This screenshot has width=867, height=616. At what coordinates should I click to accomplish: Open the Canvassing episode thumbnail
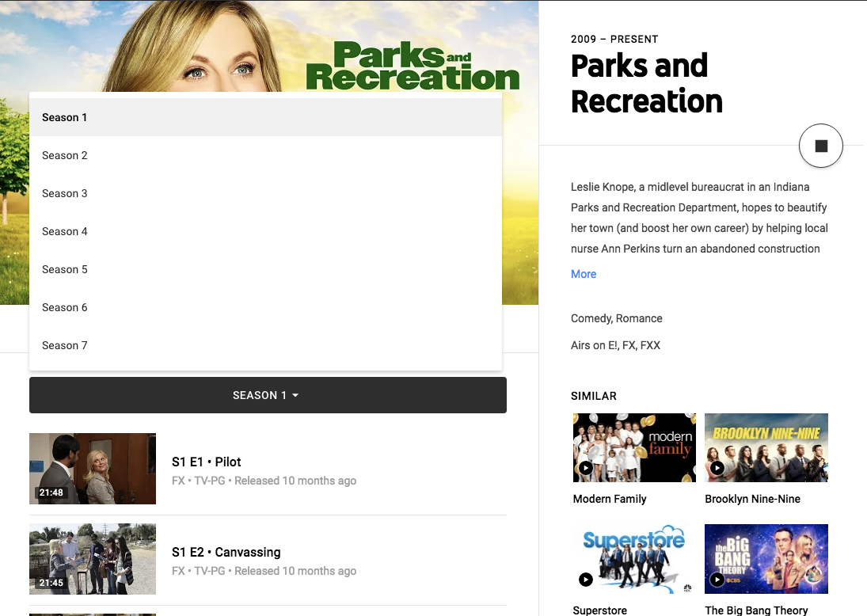[93, 559]
